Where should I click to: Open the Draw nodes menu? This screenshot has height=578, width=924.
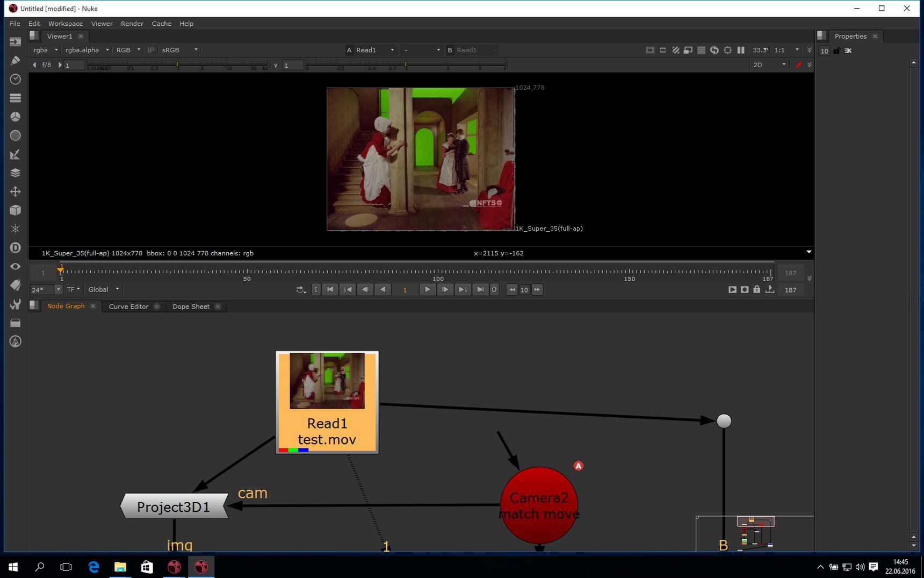(x=15, y=60)
